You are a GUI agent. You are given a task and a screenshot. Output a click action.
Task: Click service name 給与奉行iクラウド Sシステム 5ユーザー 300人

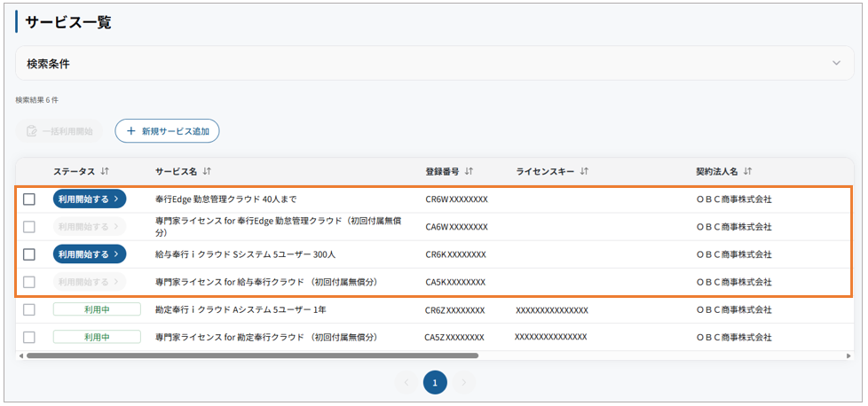coord(246,254)
